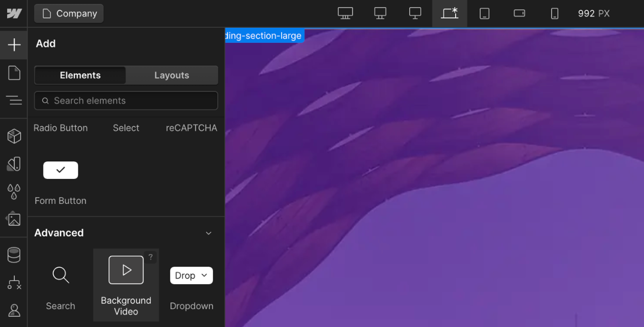
Task: Select the base desktop breakpoint with asterisk
Action: click(x=449, y=13)
